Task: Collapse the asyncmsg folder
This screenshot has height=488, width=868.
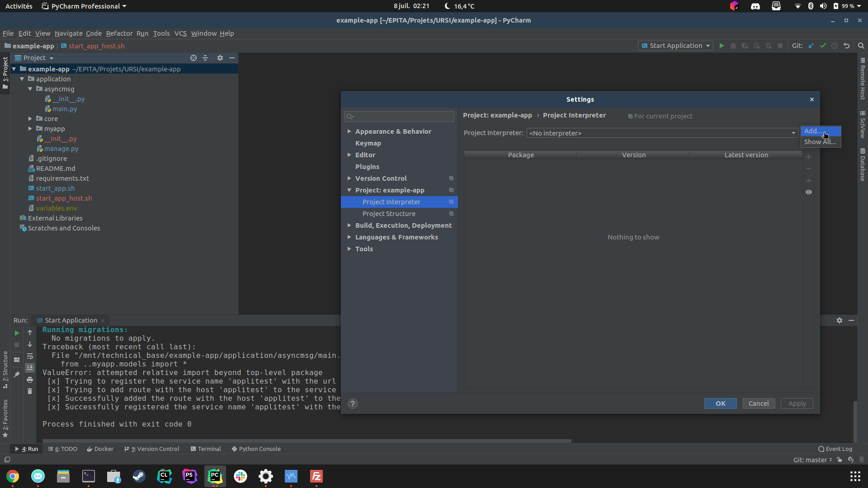Action: pos(30,89)
